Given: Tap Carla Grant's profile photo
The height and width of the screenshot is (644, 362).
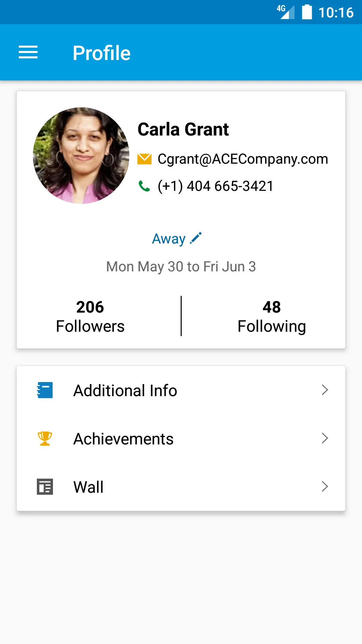Looking at the screenshot, I should click(x=81, y=156).
